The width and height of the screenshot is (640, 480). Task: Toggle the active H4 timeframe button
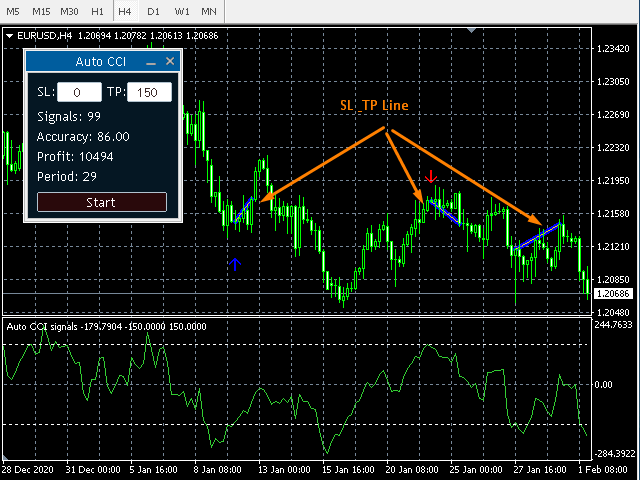click(x=125, y=11)
